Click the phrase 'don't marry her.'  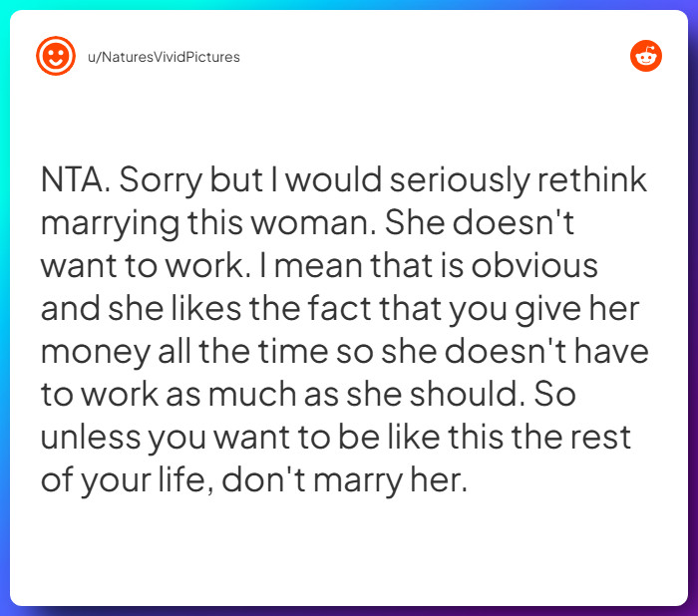pyautogui.click(x=345, y=480)
